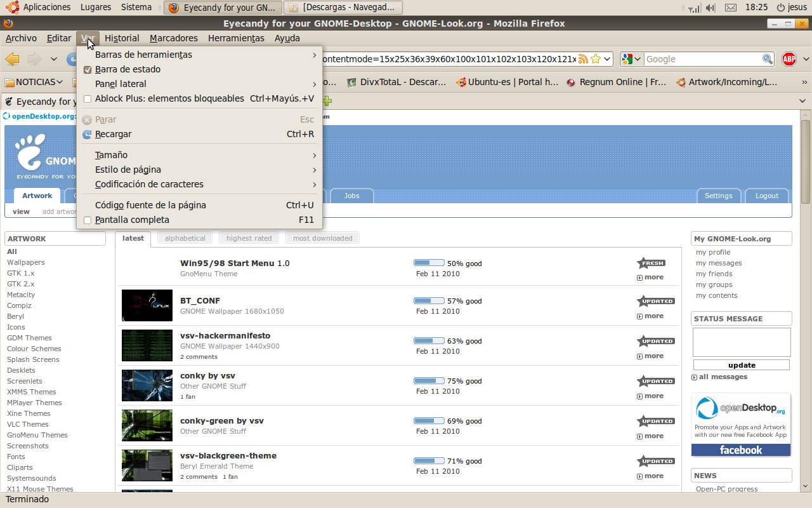Open the Settings tab button
This screenshot has height=508, width=812.
pos(719,196)
